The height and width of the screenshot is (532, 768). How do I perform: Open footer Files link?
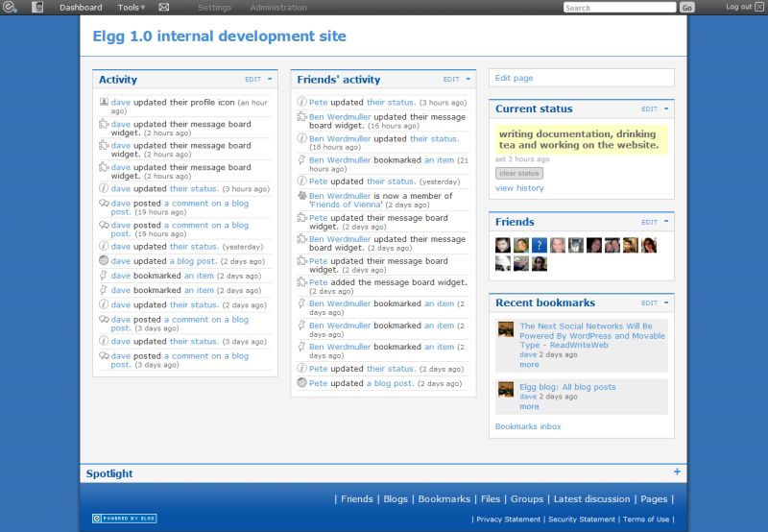(491, 498)
